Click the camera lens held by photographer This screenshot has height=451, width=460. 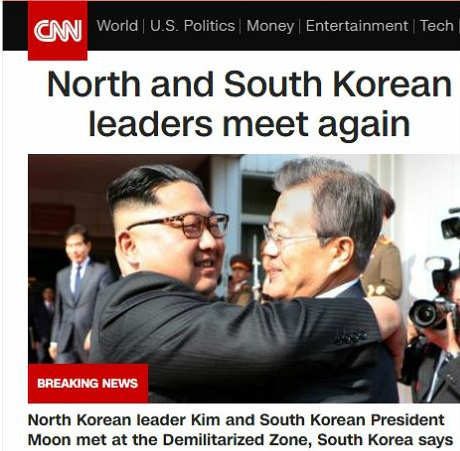tap(424, 314)
